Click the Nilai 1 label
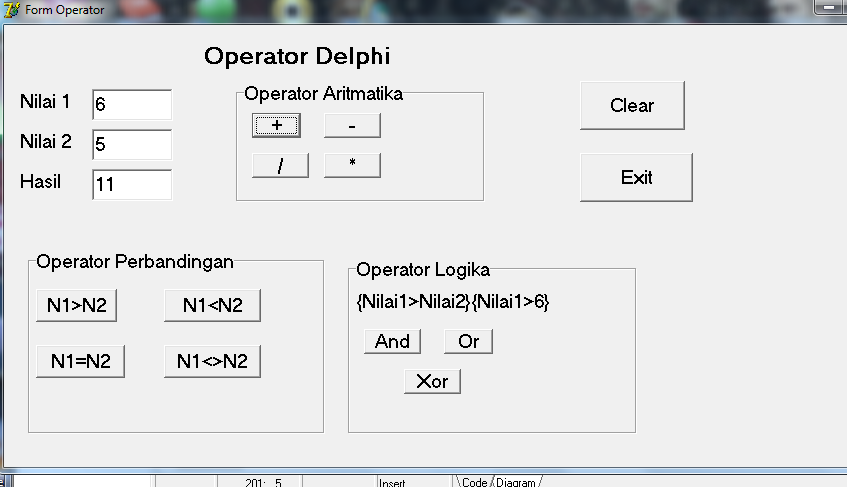This screenshot has width=847, height=487. pos(45,102)
